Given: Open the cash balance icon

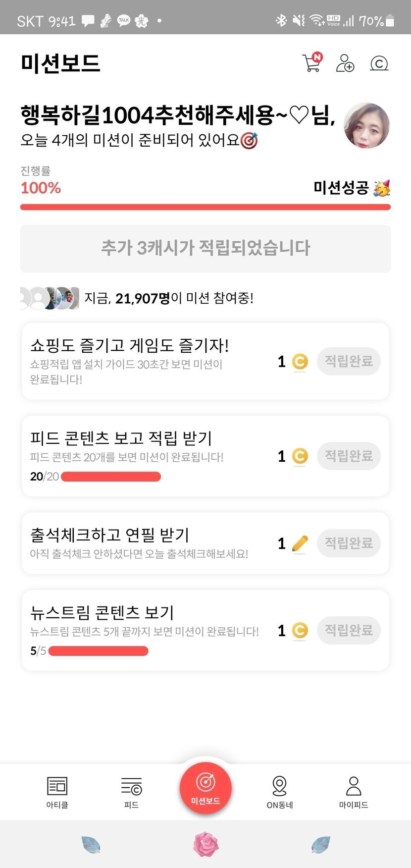Looking at the screenshot, I should [379, 63].
